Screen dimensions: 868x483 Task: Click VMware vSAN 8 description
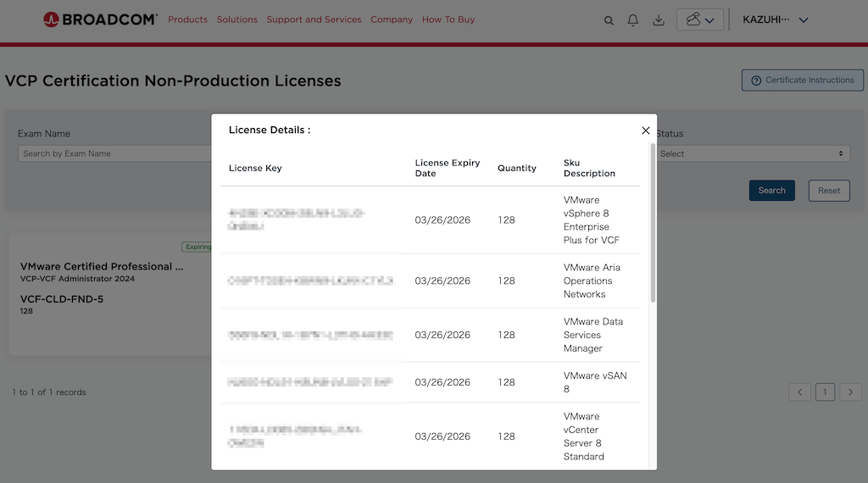pos(595,382)
